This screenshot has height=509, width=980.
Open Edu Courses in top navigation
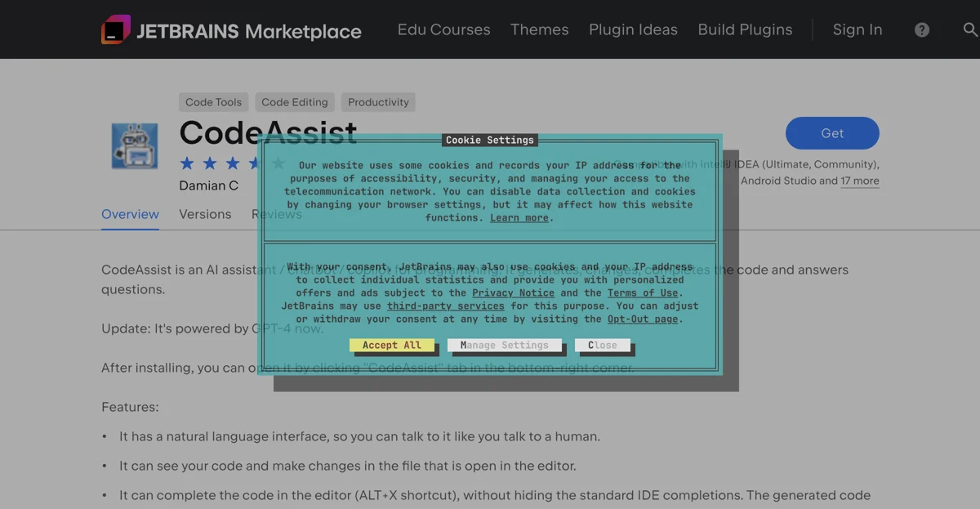click(x=444, y=29)
